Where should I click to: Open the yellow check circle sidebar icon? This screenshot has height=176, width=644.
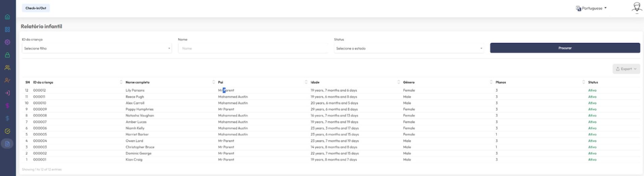(7, 131)
